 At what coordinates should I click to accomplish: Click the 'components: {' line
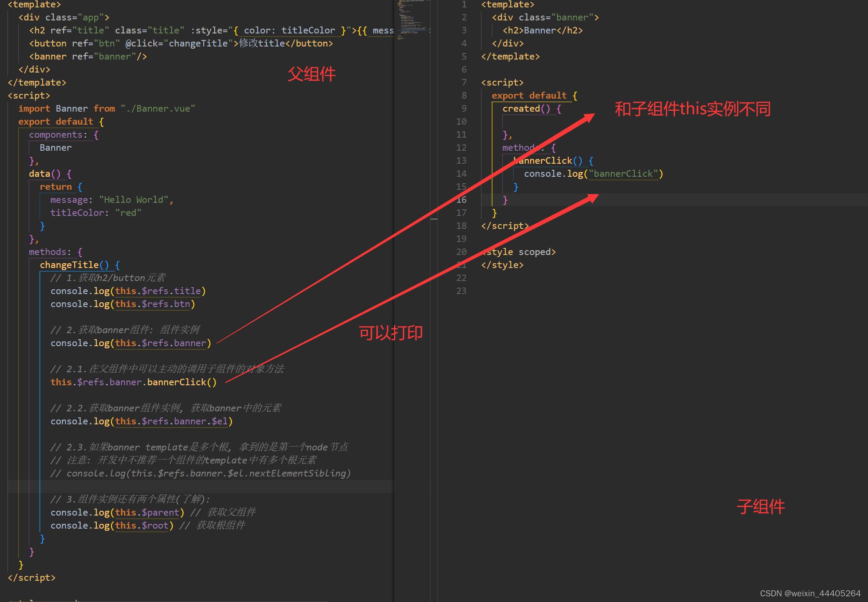pos(64,135)
